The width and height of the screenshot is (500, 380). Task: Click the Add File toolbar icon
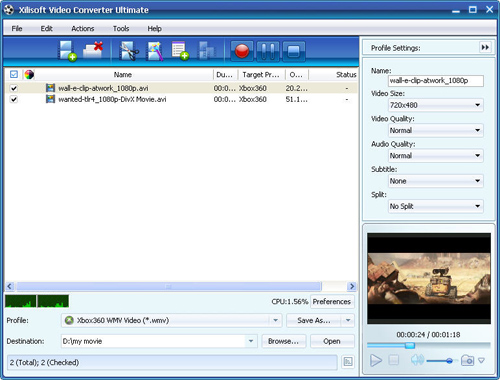pos(67,51)
